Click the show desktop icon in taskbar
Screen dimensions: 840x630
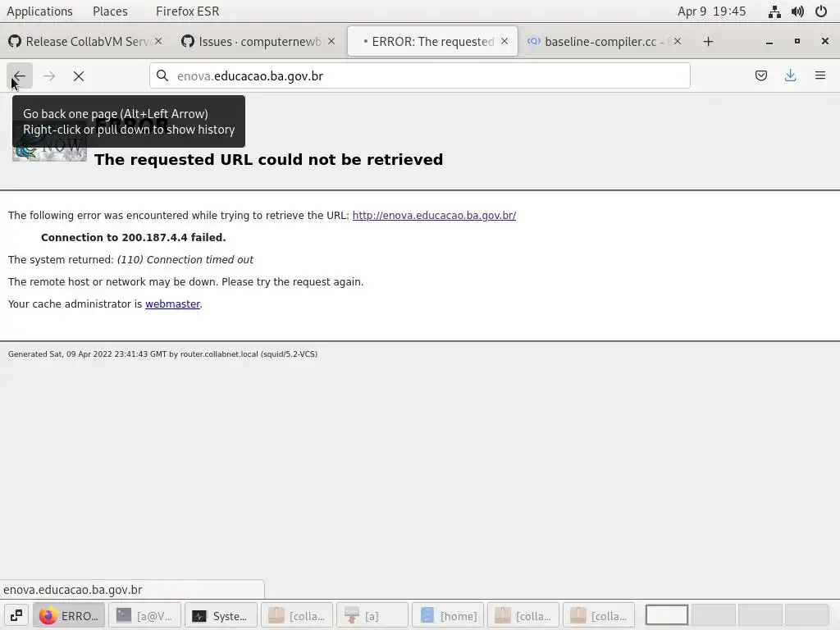click(16, 615)
